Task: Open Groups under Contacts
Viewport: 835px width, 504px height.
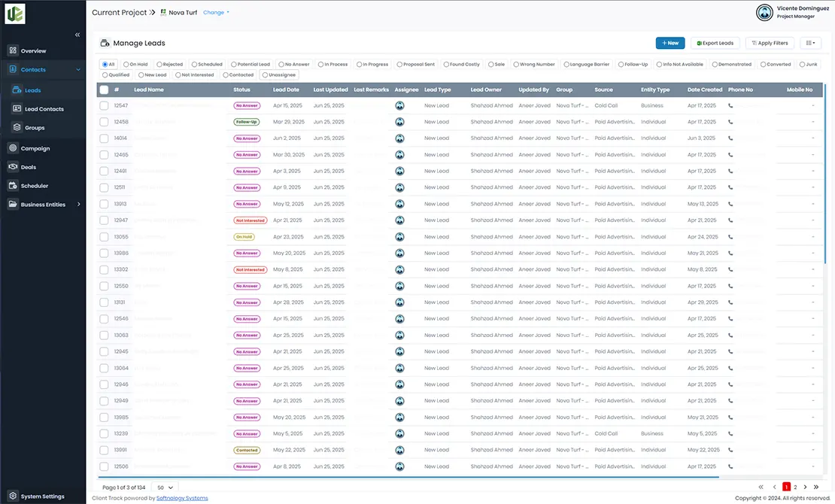Action: [35, 128]
